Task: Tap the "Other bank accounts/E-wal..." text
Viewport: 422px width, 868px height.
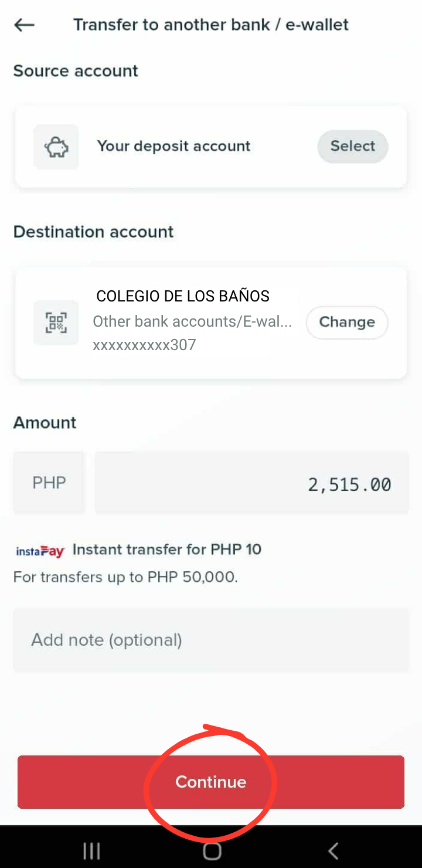Action: click(x=192, y=321)
